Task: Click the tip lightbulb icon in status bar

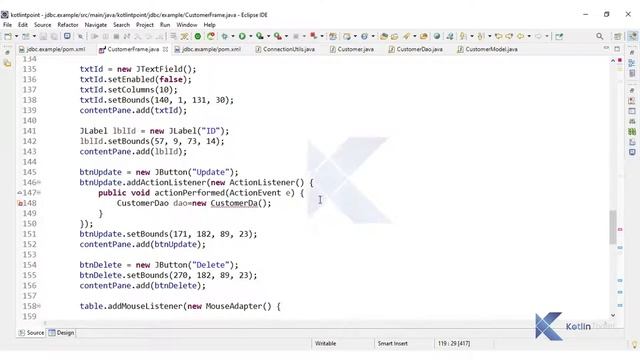Action: click(634, 344)
